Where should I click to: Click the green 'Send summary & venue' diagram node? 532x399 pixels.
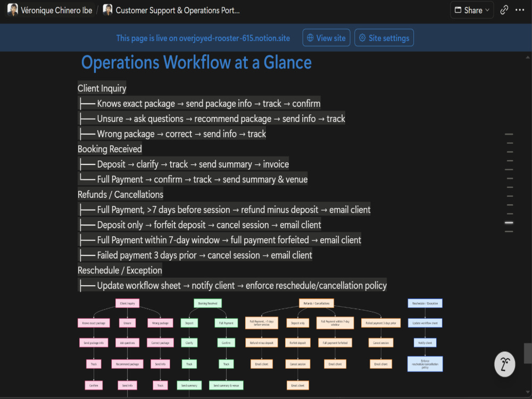pos(226,385)
